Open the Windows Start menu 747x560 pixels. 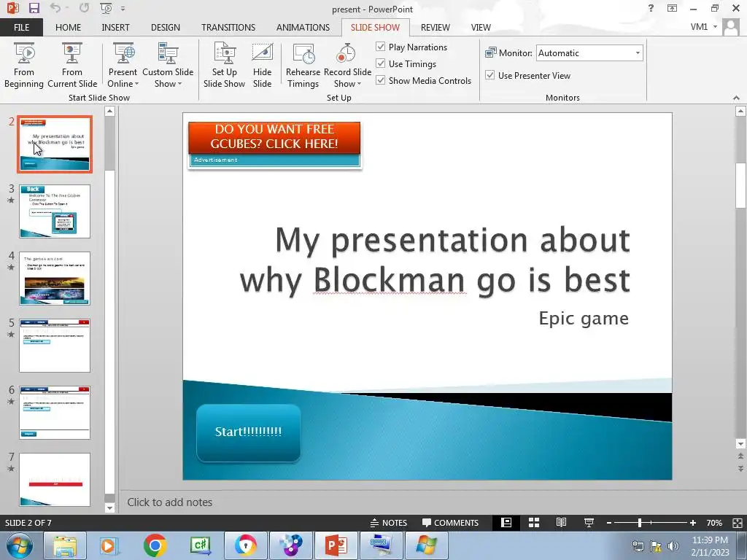[20, 546]
